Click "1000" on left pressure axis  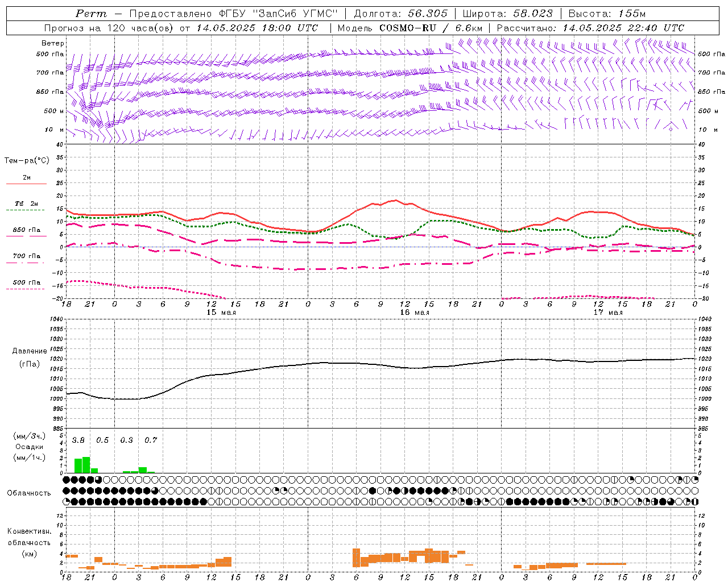[x=56, y=399]
